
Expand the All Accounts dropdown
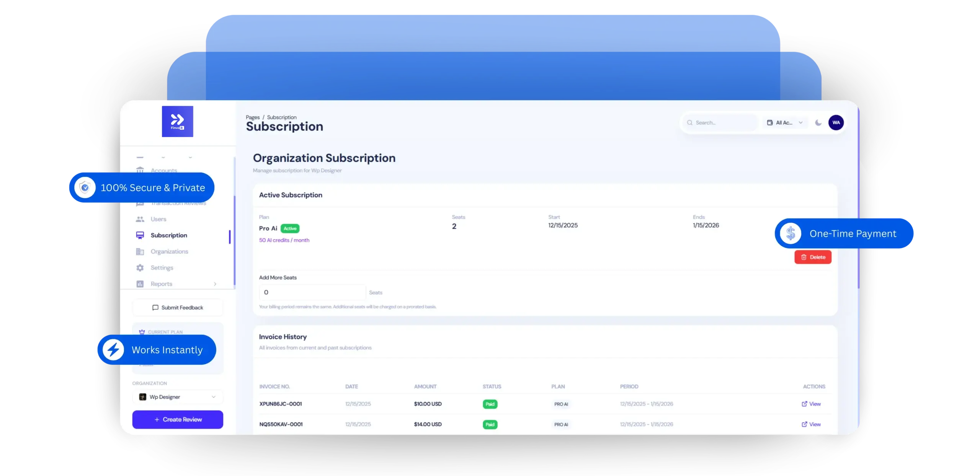[801, 122]
